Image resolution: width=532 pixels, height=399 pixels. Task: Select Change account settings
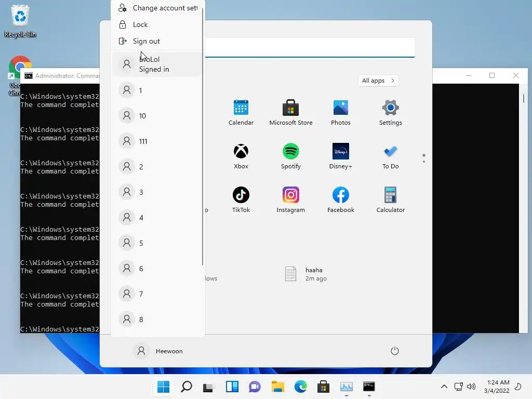point(157,8)
